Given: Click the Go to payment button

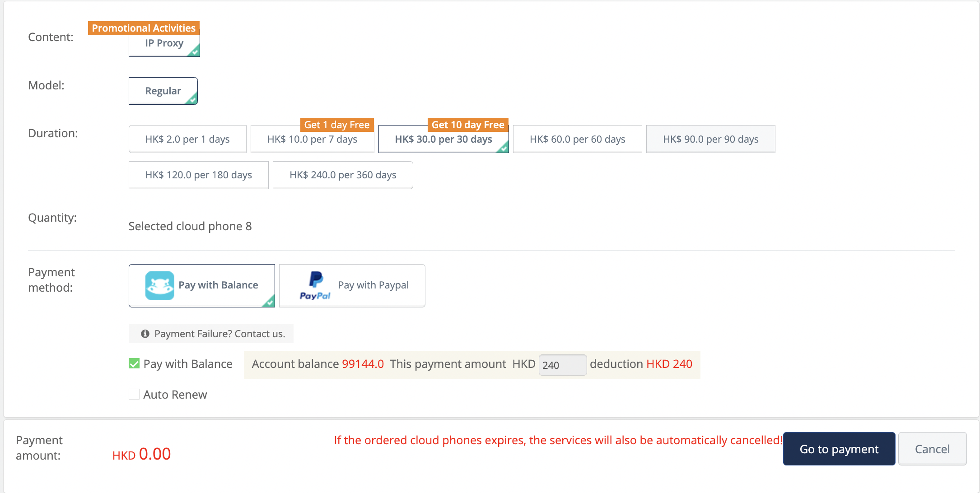Looking at the screenshot, I should [839, 449].
